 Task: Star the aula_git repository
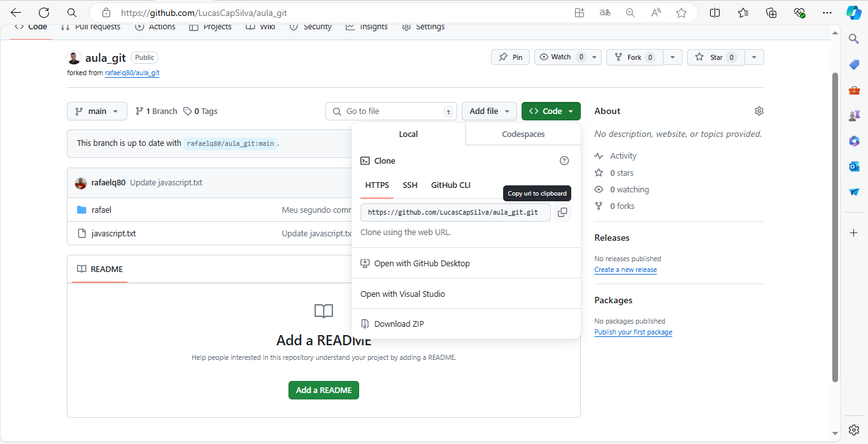pos(716,57)
